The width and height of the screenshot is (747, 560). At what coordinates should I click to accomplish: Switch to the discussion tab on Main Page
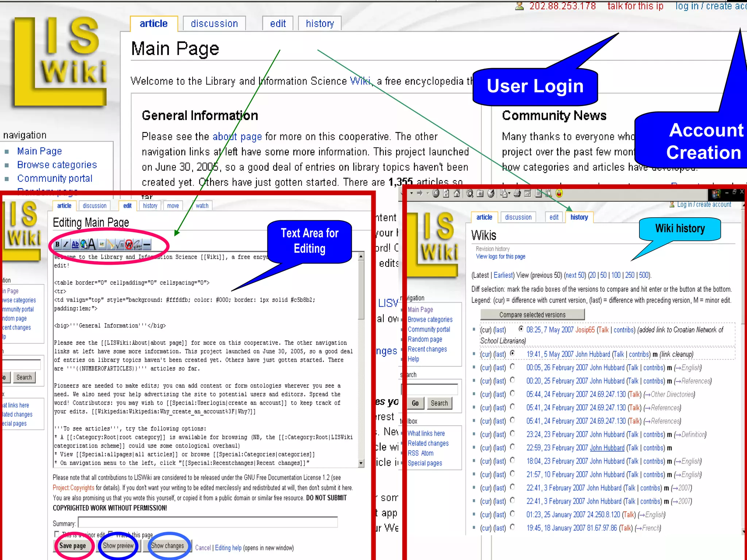[x=214, y=24]
